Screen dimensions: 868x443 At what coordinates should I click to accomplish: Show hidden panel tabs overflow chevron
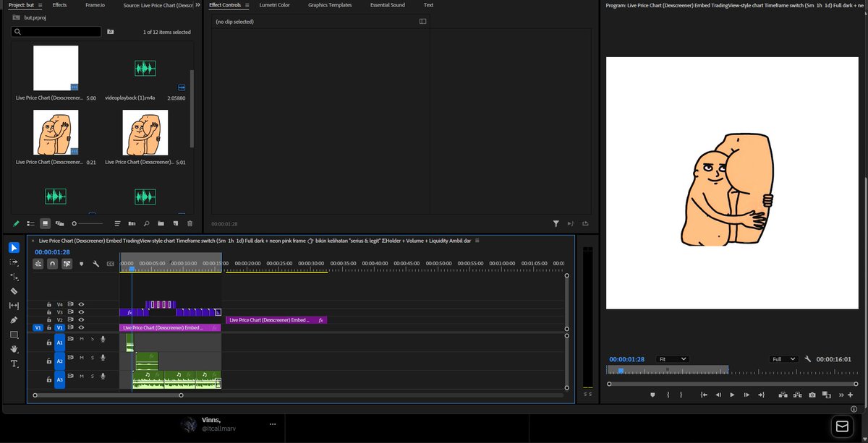(198, 5)
